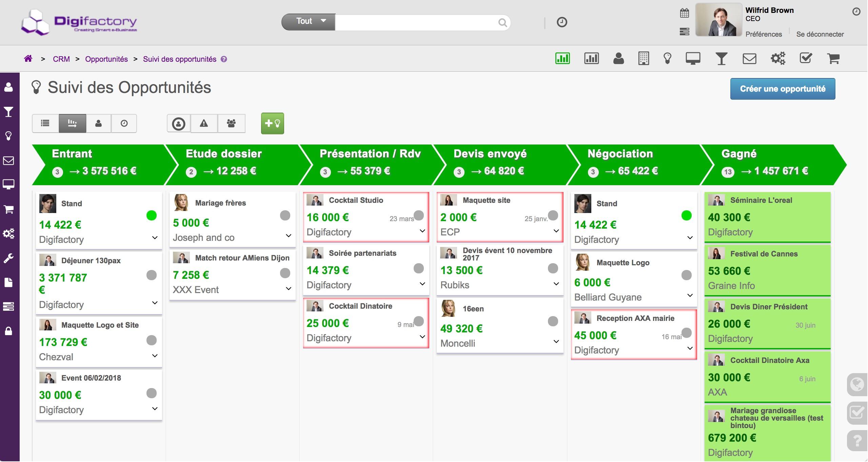868x462 pixels.
Task: Click the wrench icon in left sidebar
Action: tap(8, 258)
